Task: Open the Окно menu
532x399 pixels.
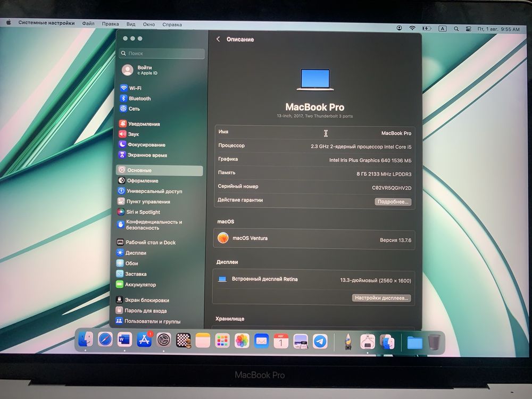Action: click(x=148, y=24)
